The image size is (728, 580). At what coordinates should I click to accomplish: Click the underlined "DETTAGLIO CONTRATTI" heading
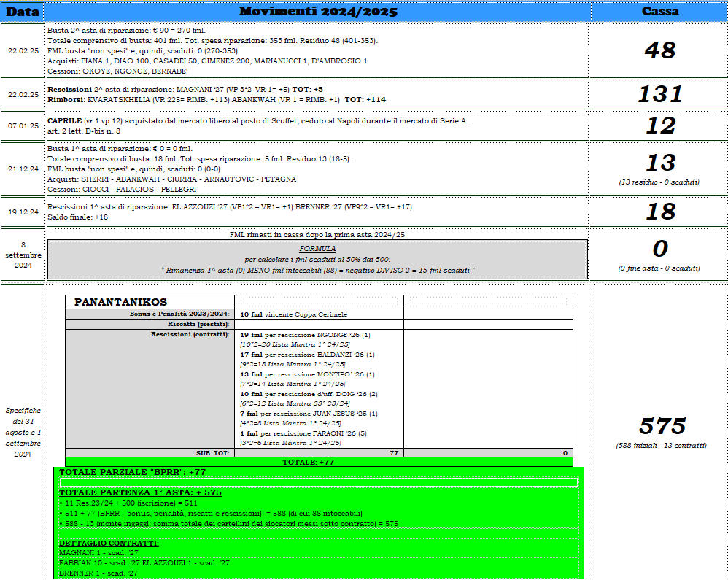point(107,544)
